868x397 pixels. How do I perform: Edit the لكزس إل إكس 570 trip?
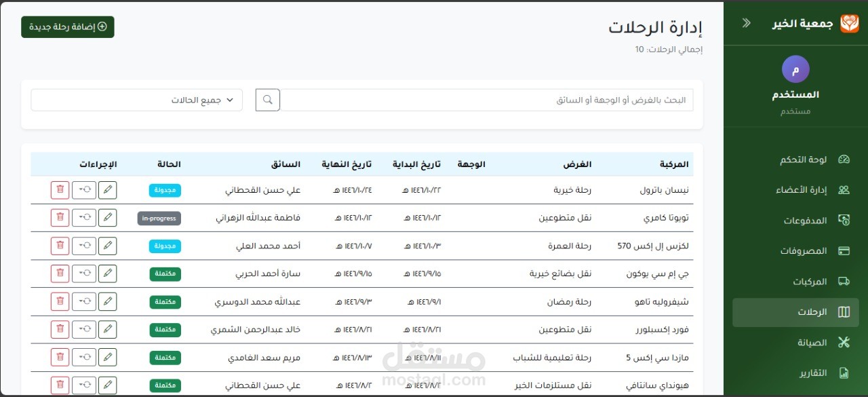pos(107,246)
